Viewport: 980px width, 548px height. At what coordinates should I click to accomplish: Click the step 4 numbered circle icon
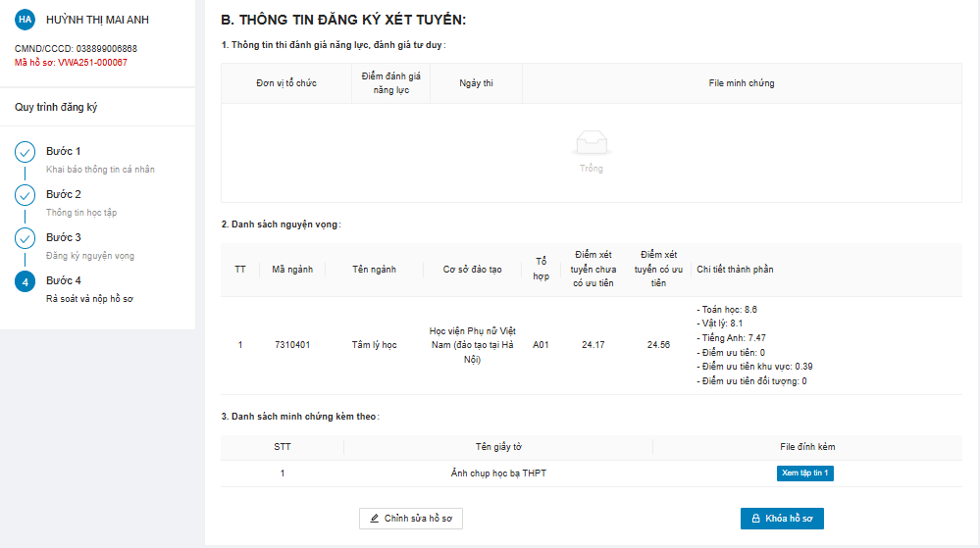tap(25, 281)
